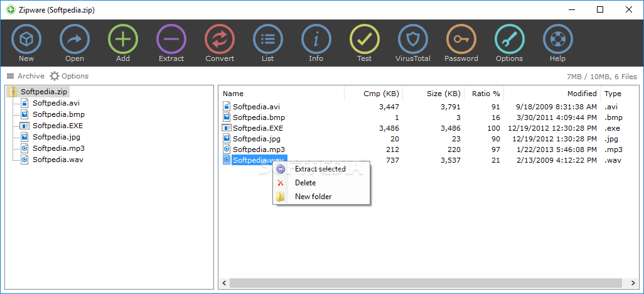This screenshot has width=644, height=294.
Task: Click the zip folder icon beside Softpedia.zip
Action: click(x=13, y=91)
